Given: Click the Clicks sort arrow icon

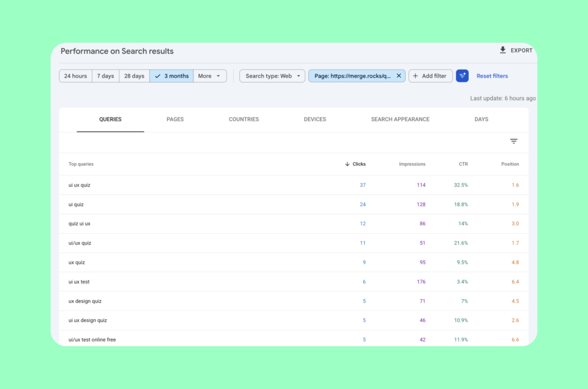Looking at the screenshot, I should tap(347, 164).
